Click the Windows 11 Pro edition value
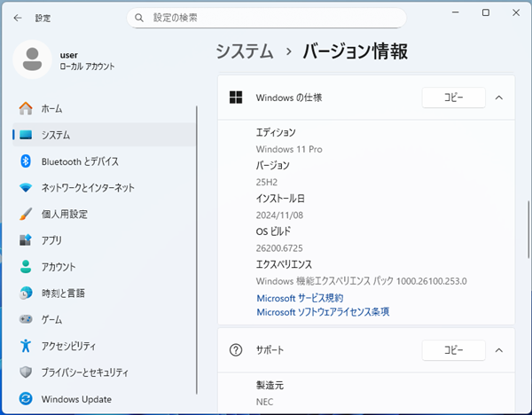Screen dimensions: 532x415 [x=289, y=149]
